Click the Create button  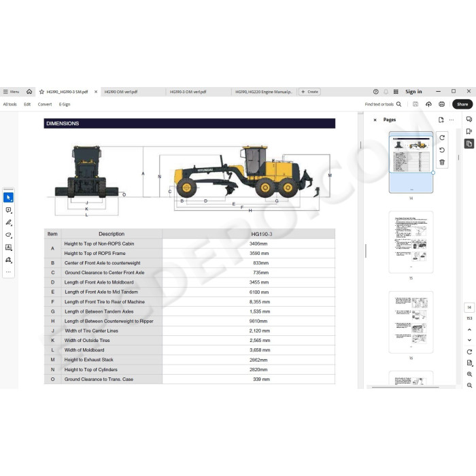pyautogui.click(x=309, y=92)
